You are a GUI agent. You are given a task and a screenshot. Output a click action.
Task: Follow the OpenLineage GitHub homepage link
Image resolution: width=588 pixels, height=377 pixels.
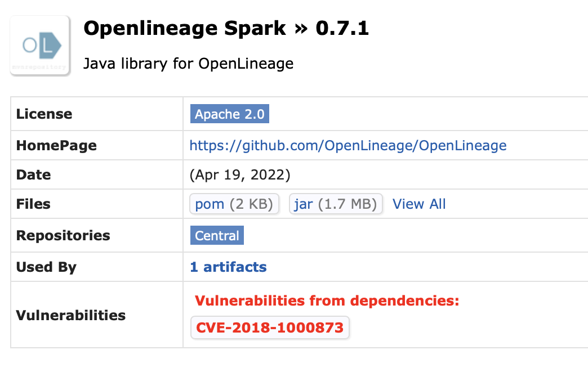click(348, 145)
